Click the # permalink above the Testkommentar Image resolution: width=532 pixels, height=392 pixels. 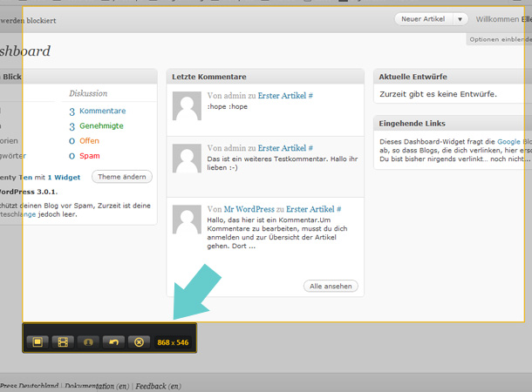tap(310, 148)
